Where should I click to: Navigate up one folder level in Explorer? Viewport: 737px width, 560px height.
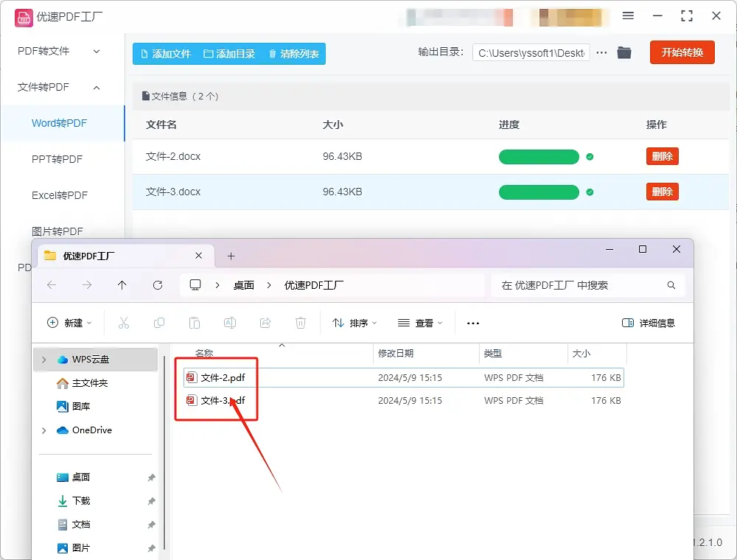pos(122,285)
